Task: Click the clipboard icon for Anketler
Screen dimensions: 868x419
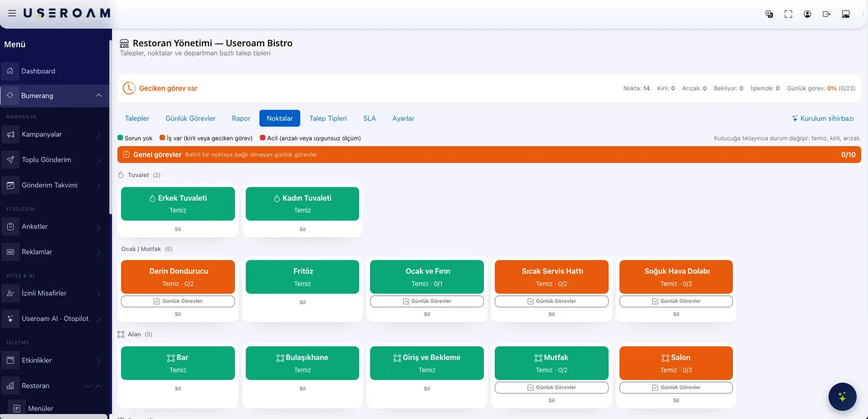Action: tap(10, 227)
